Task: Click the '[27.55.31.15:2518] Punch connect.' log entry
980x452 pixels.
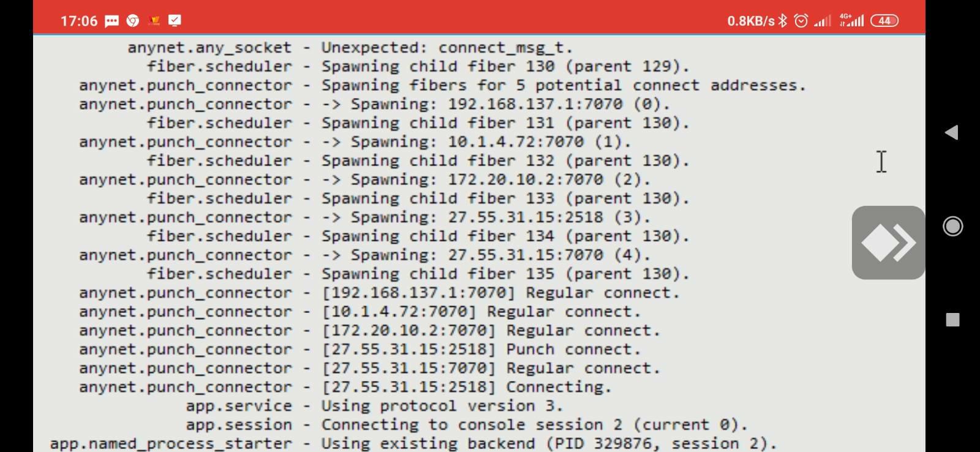Action: point(481,350)
